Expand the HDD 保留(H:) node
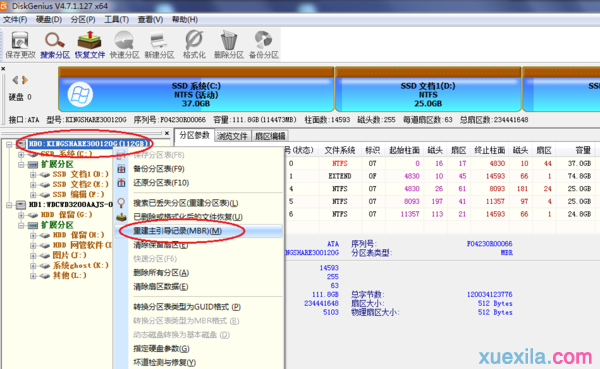The image size is (600, 369). click(33, 235)
